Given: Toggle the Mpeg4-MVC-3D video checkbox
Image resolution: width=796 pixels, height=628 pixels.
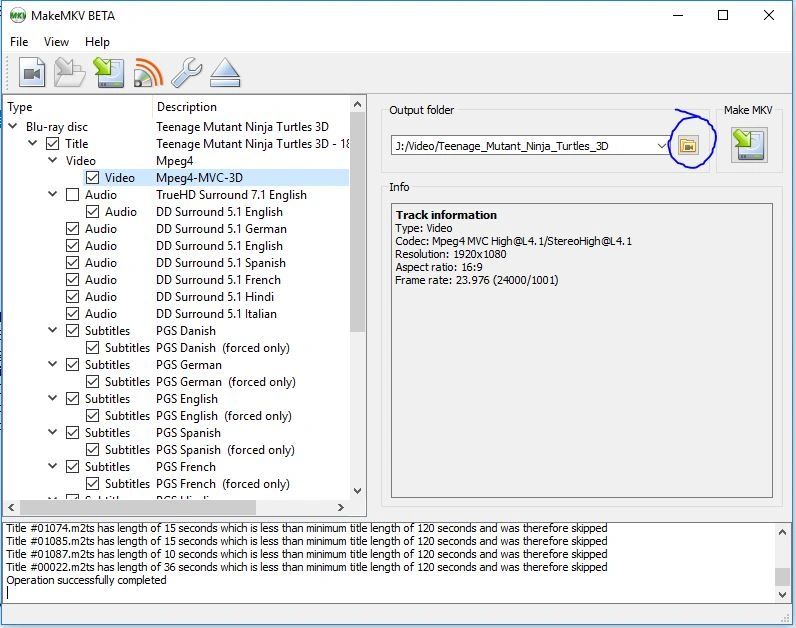Looking at the screenshot, I should [x=92, y=178].
